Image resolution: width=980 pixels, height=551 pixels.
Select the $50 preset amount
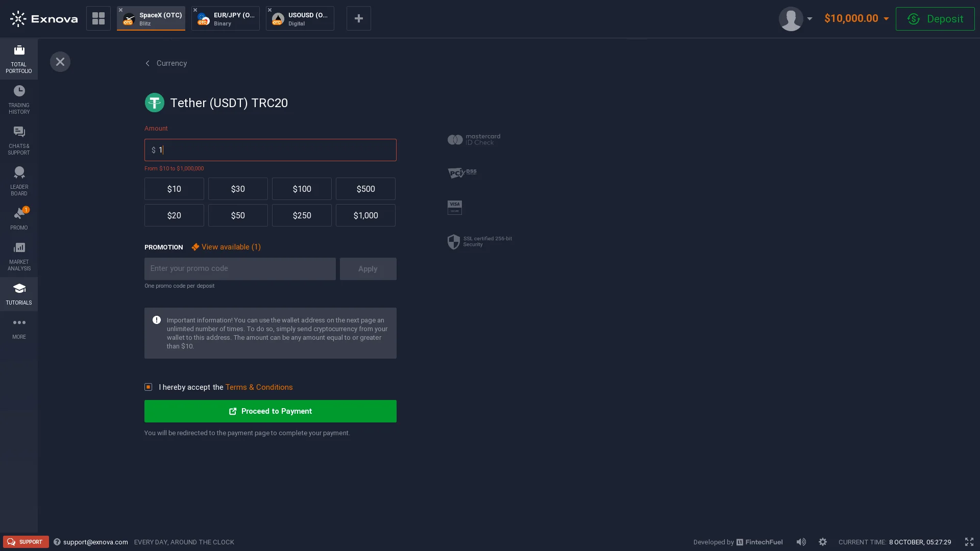tap(238, 215)
